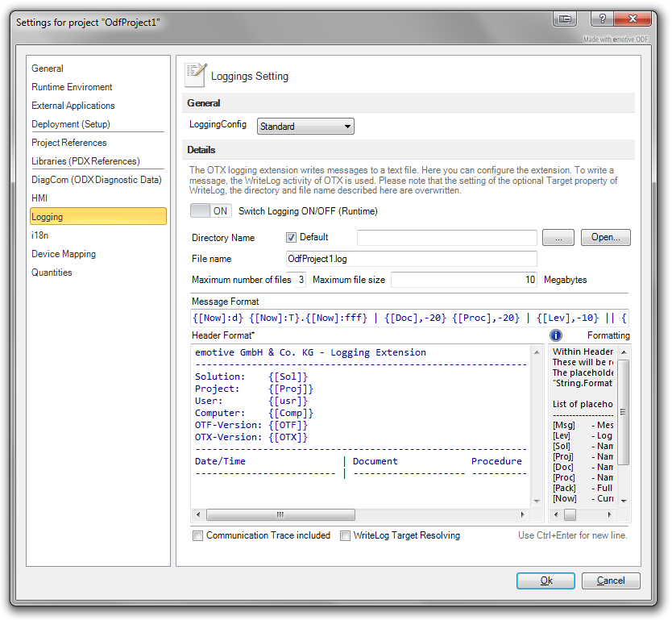
Task: Click the formatting panel scroll-up arrow
Action: click(624, 352)
